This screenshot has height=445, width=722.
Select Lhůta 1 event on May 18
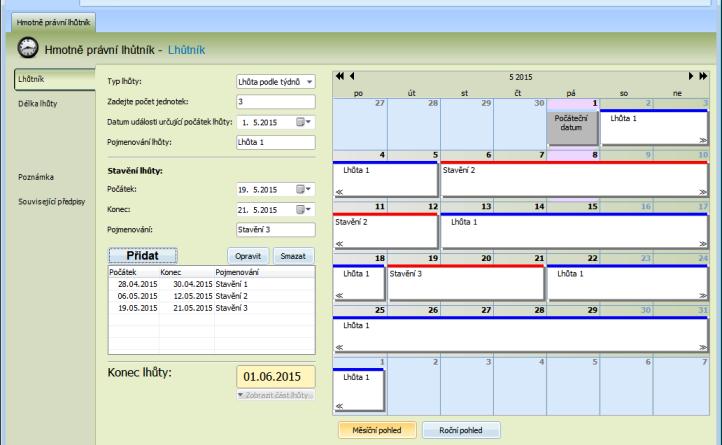(x=359, y=283)
